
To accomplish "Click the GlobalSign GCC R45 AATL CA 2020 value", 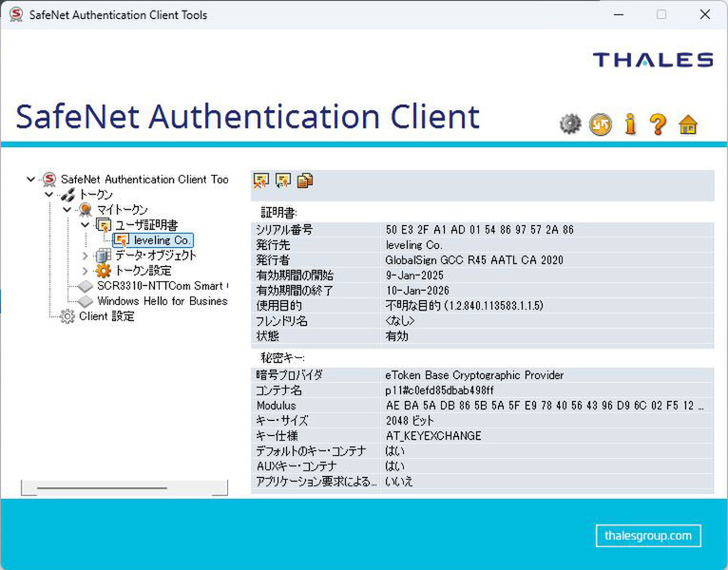I will click(x=474, y=260).
